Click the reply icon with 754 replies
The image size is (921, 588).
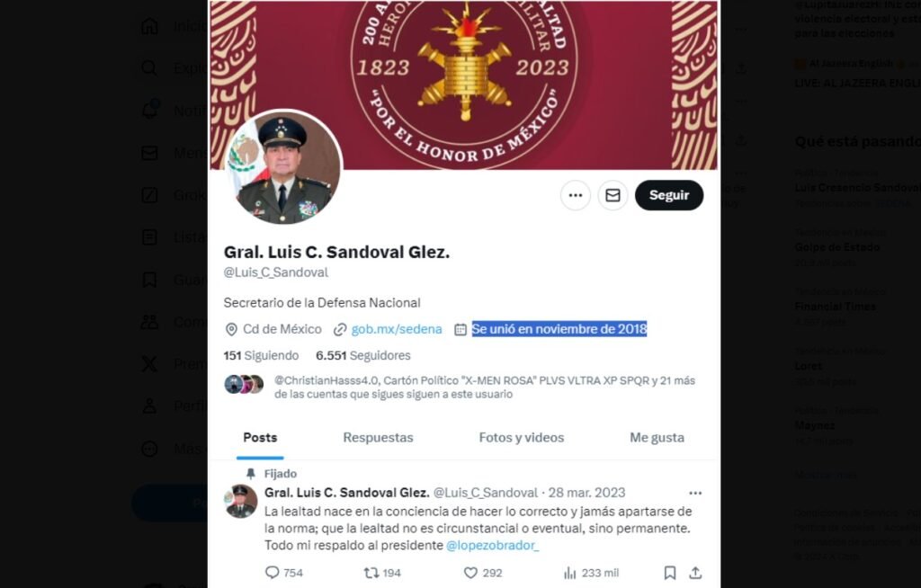pos(284,573)
